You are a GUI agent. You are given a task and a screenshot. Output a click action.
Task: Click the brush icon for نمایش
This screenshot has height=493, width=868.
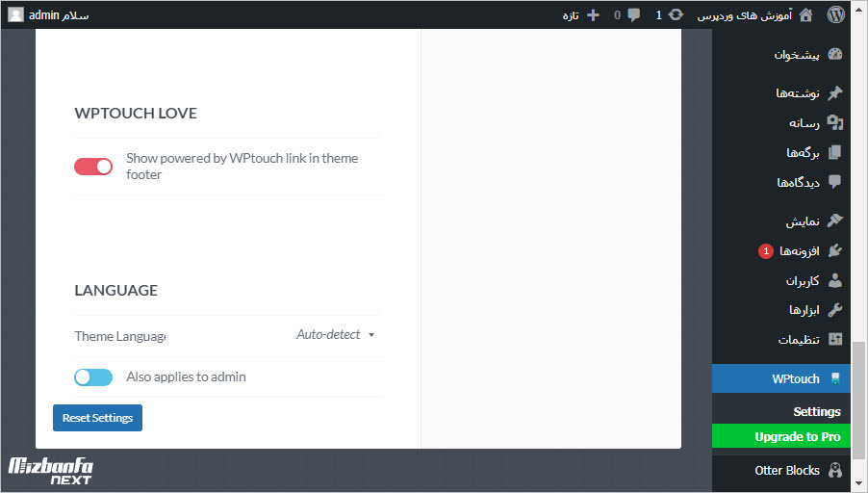pyautogui.click(x=834, y=221)
